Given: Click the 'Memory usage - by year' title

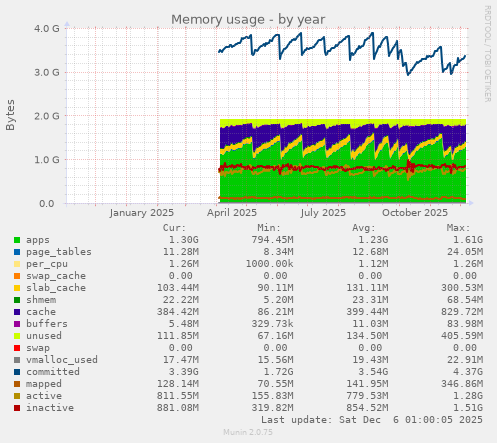Looking at the screenshot, I should click(248, 20).
